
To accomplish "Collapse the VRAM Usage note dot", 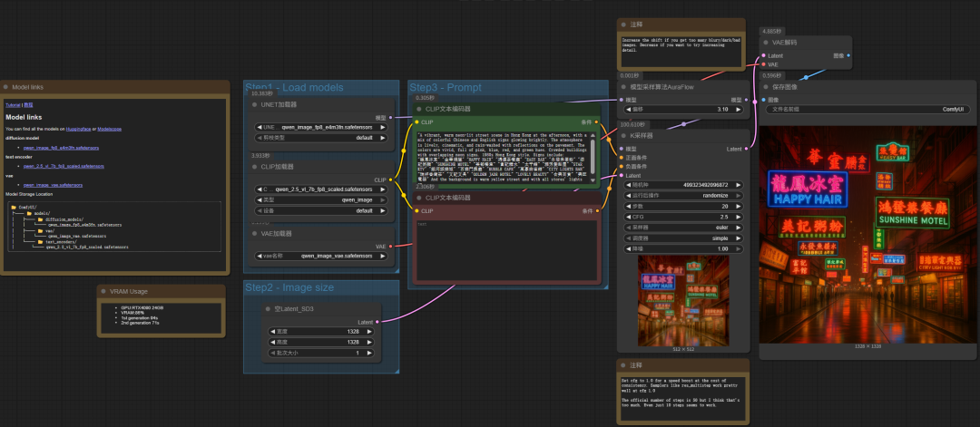I will pyautogui.click(x=103, y=291).
